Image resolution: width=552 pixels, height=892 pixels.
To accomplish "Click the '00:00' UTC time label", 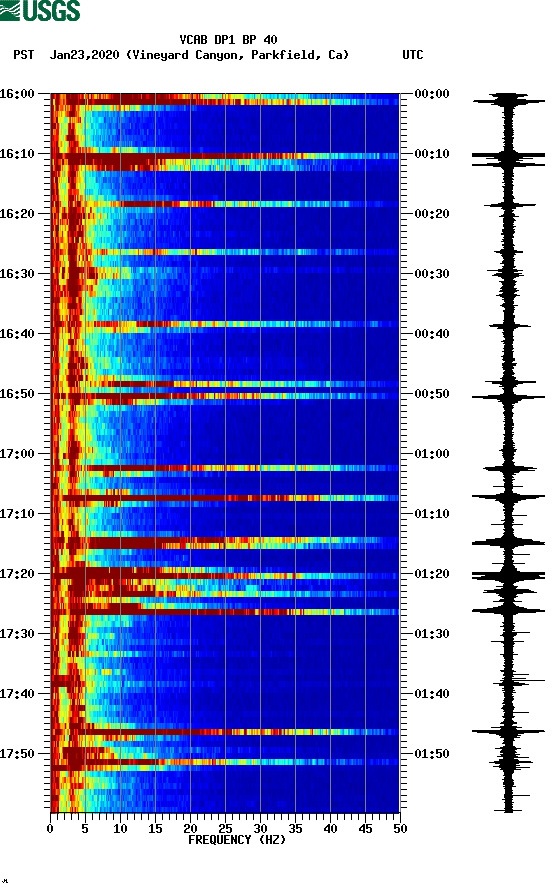I will coord(432,93).
